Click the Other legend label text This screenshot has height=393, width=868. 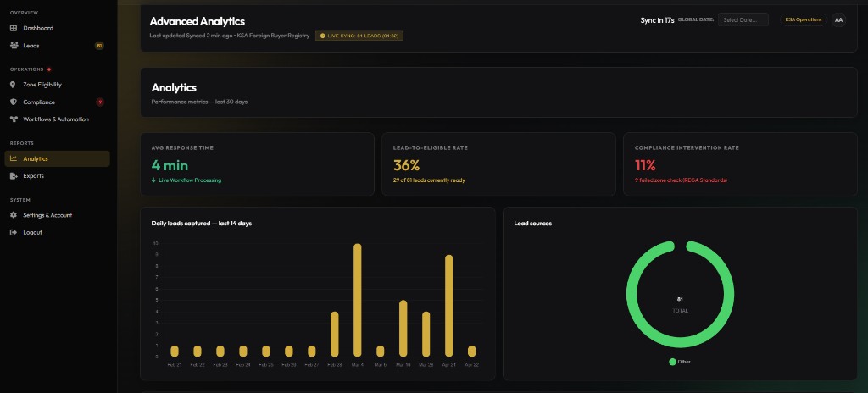[x=684, y=362]
